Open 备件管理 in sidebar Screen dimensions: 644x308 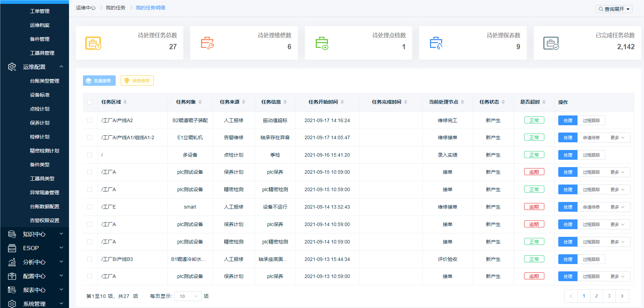[x=40, y=39]
